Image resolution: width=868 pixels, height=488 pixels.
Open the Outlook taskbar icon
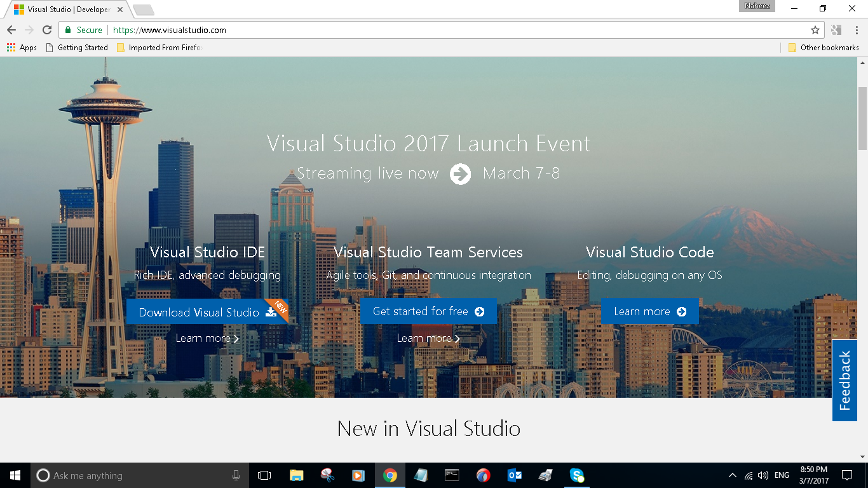click(x=514, y=475)
